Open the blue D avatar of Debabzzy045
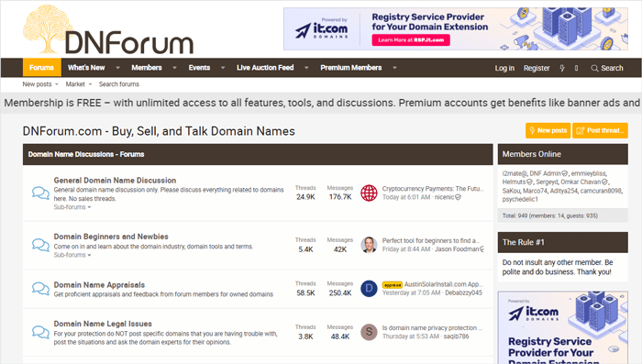The image size is (642, 364). [369, 288]
